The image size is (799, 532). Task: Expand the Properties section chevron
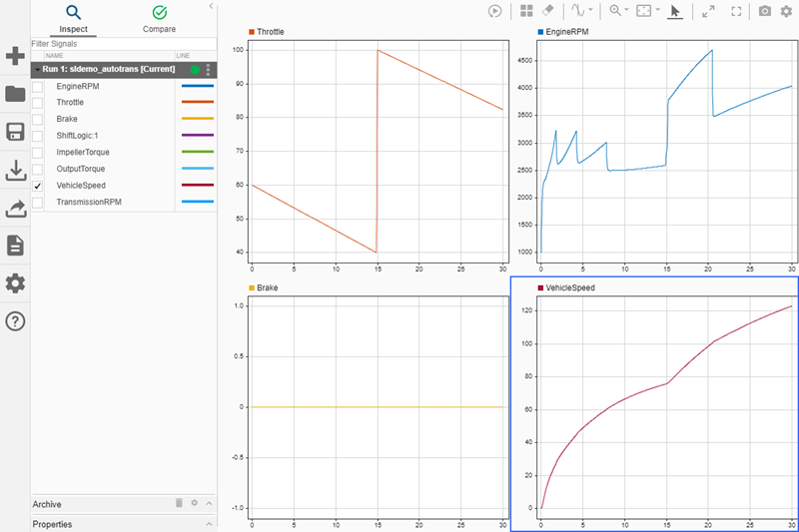(209, 524)
